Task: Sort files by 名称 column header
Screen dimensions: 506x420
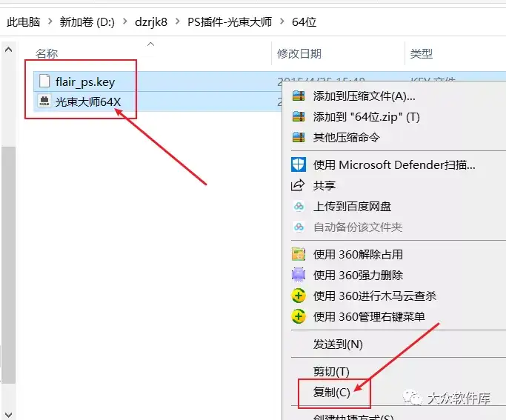Action: [x=47, y=53]
